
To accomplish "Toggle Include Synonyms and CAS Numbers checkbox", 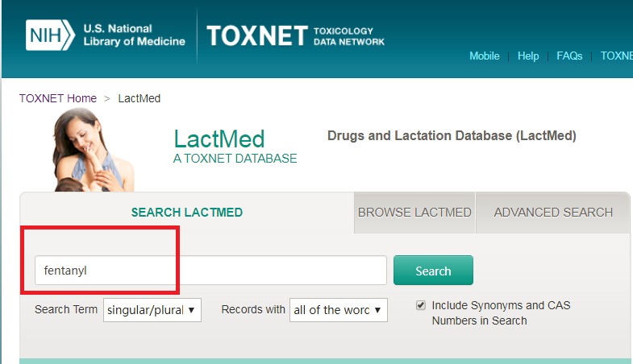I will (421, 305).
